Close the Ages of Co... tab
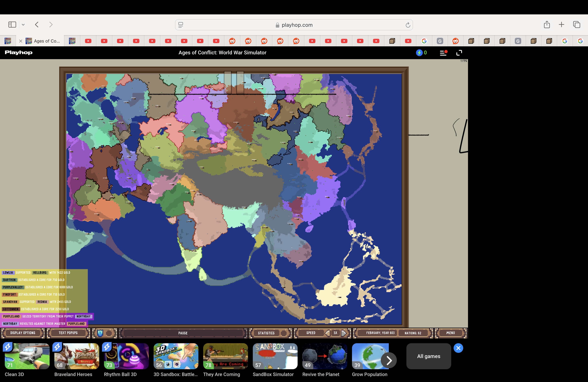This screenshot has height=382, width=588. [x=21, y=41]
